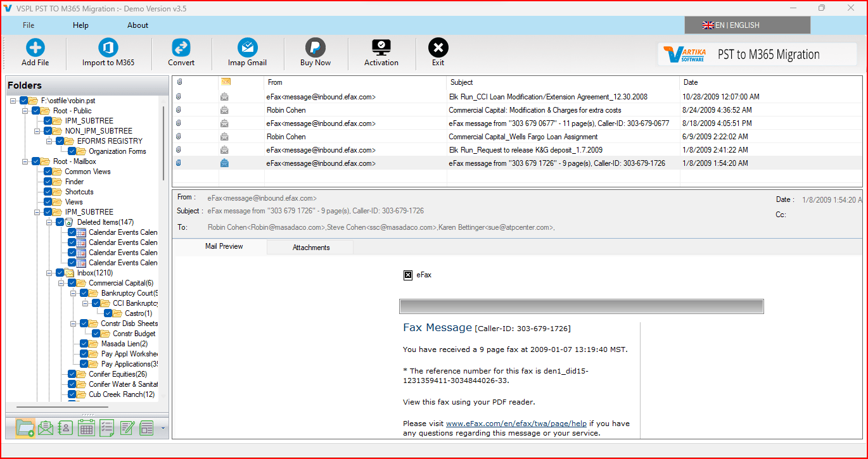The image size is (868, 459).
Task: Switch to the Attachments tab
Action: pos(311,248)
